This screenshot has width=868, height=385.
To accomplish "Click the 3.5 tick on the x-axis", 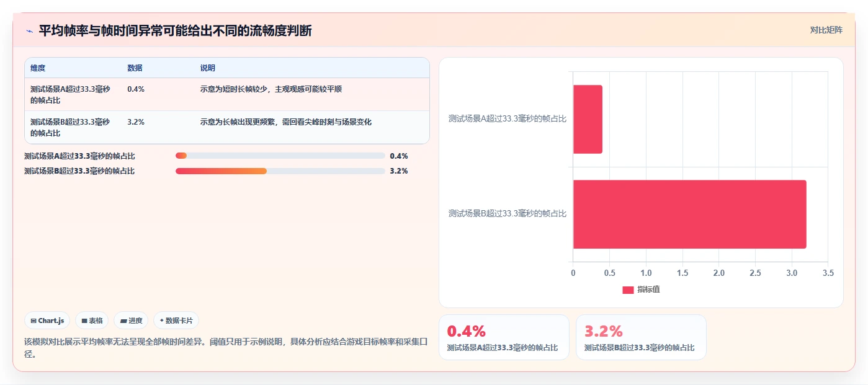I will click(x=828, y=273).
